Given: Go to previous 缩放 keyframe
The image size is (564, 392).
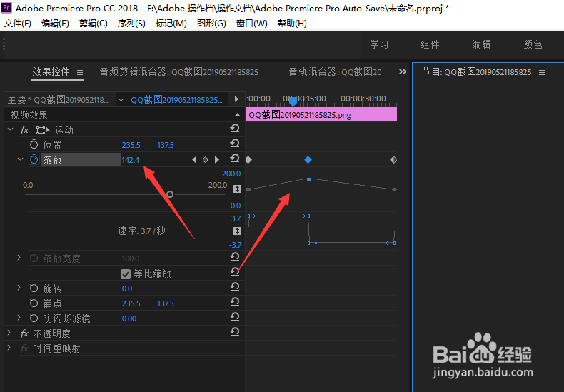Looking at the screenshot, I should coord(194,160).
